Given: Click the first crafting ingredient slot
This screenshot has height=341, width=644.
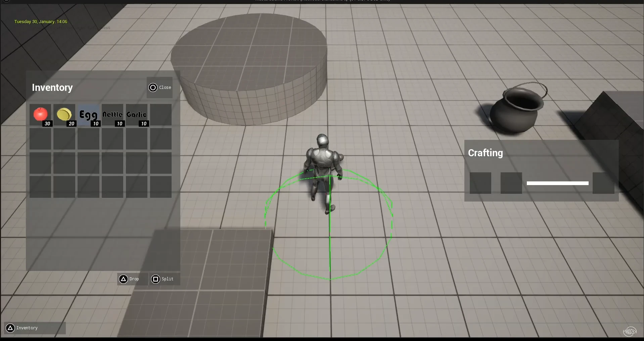Looking at the screenshot, I should pos(480,183).
